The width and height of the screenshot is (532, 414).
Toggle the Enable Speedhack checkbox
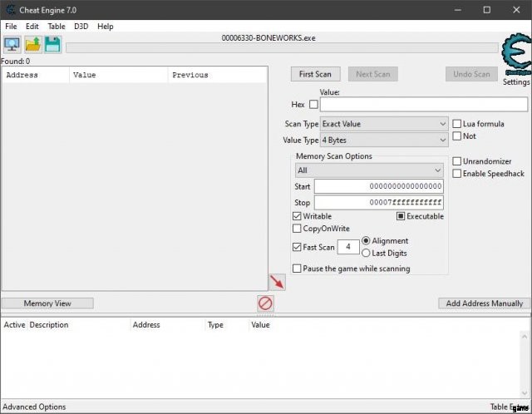click(457, 174)
